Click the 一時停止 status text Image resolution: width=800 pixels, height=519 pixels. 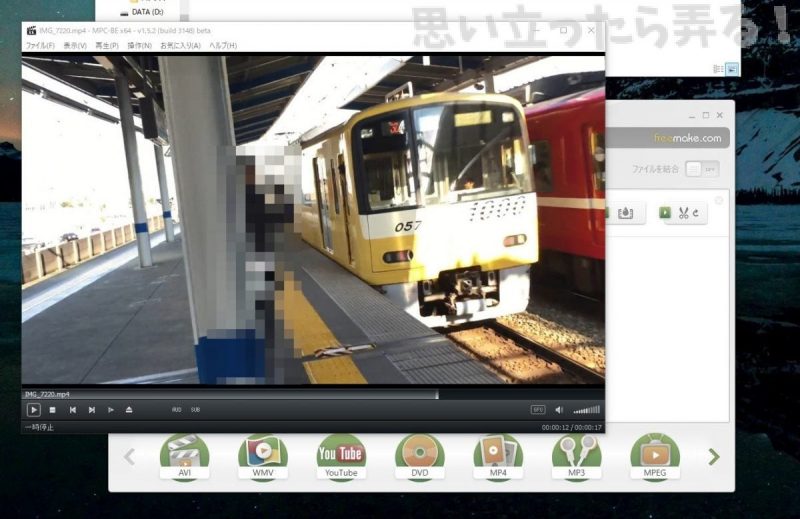(x=39, y=427)
